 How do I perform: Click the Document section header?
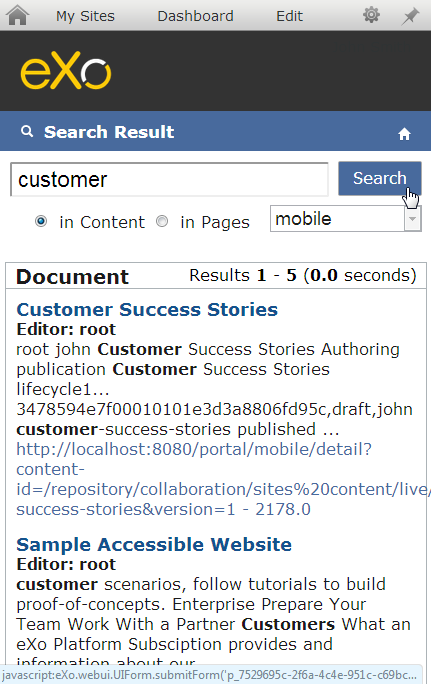click(72, 277)
